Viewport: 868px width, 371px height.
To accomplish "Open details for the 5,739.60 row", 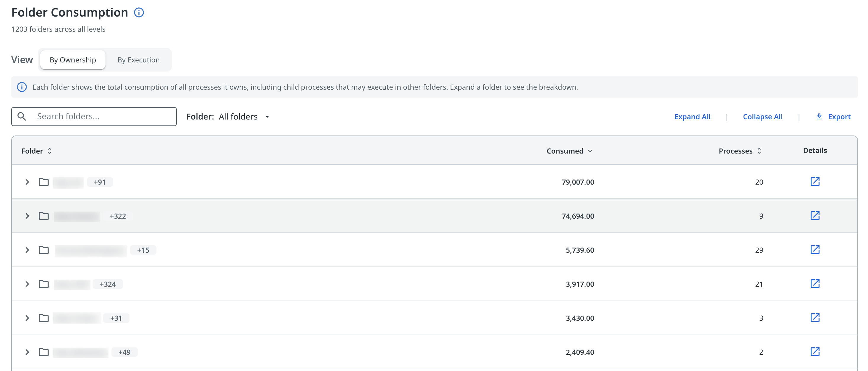I will click(815, 250).
